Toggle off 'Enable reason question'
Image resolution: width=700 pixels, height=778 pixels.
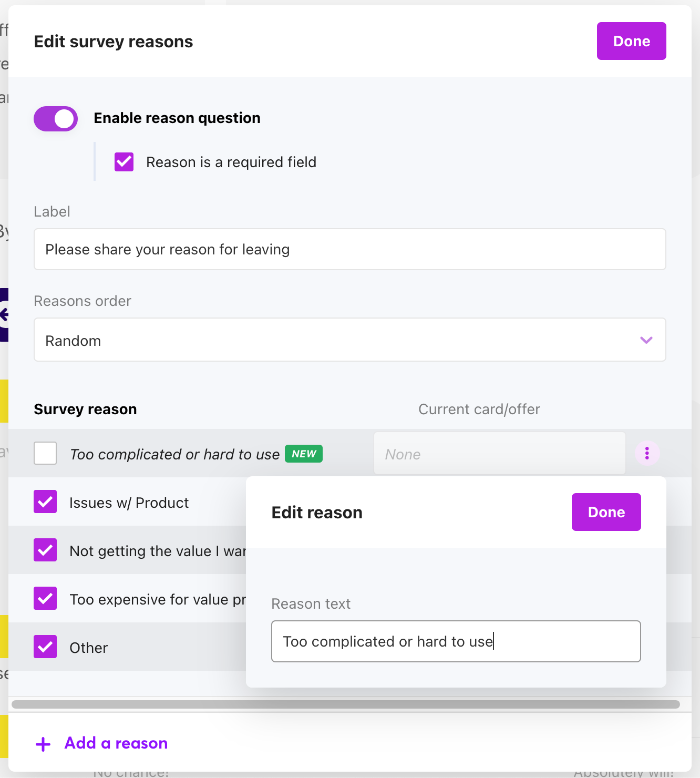coord(55,118)
